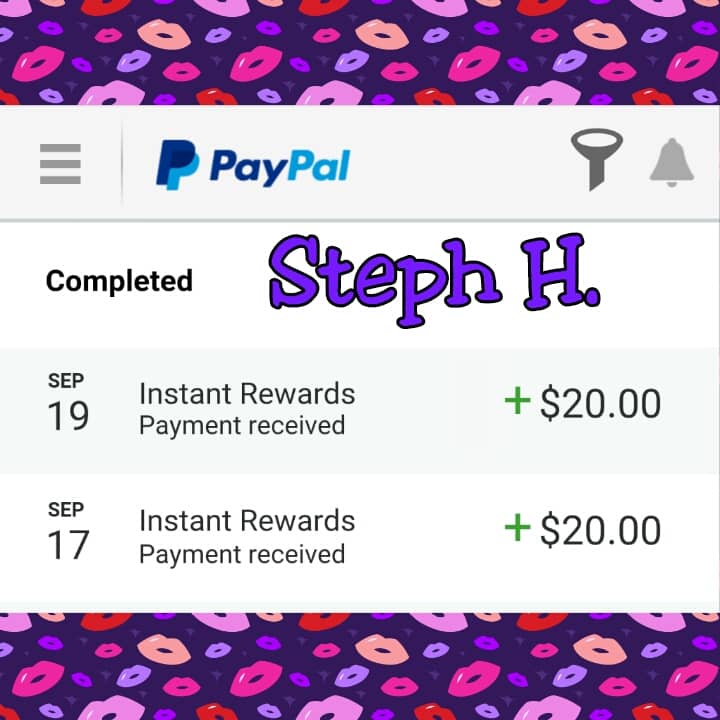Screen dimensions: 720x720
Task: Open the filter funnel icon
Action: pos(596,159)
